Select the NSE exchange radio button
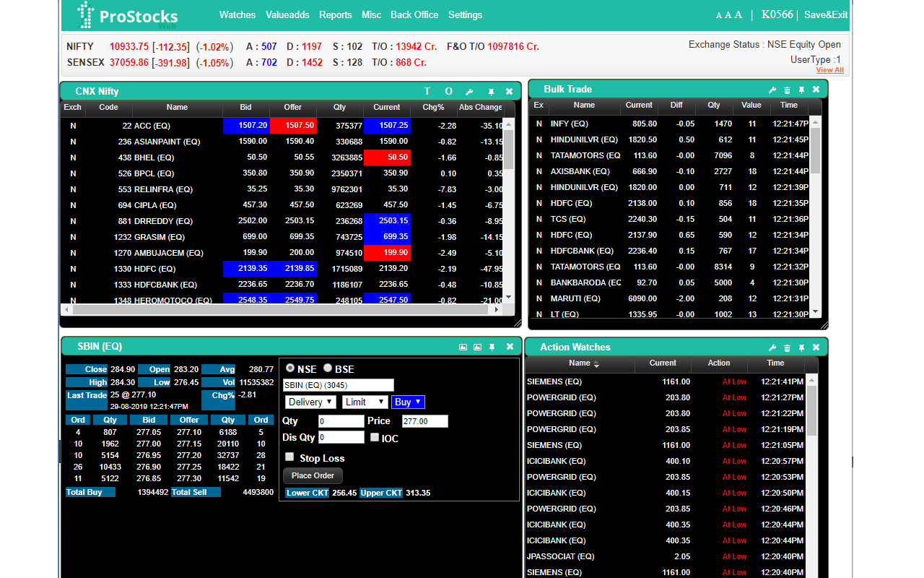924x578 pixels. 290,368
